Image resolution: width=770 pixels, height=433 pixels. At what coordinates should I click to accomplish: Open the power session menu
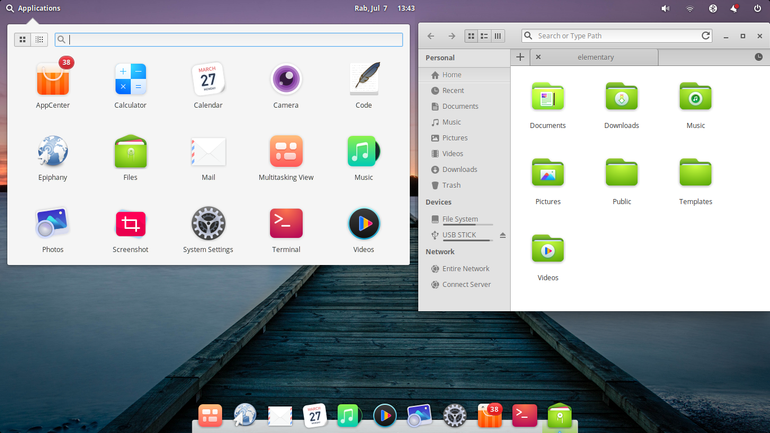(x=757, y=8)
